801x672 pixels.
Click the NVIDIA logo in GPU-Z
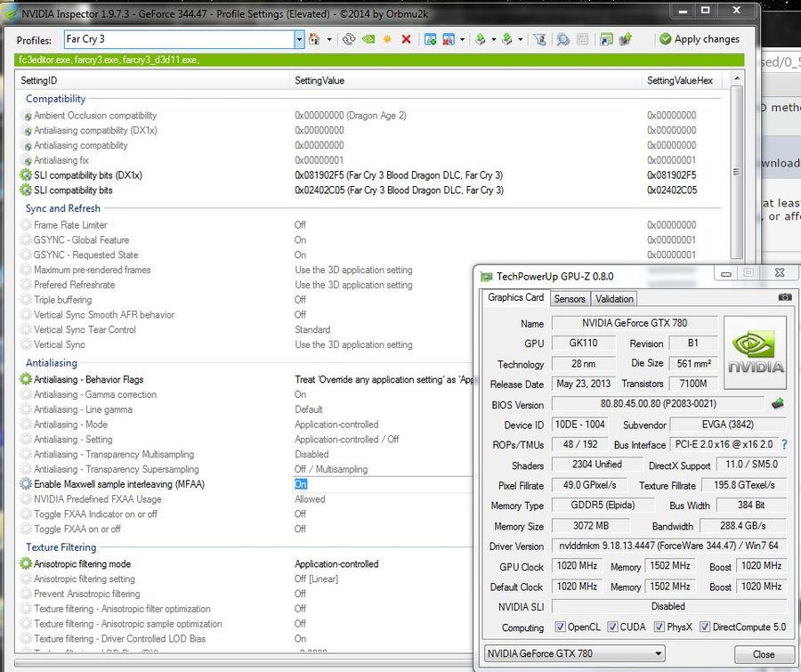[755, 352]
